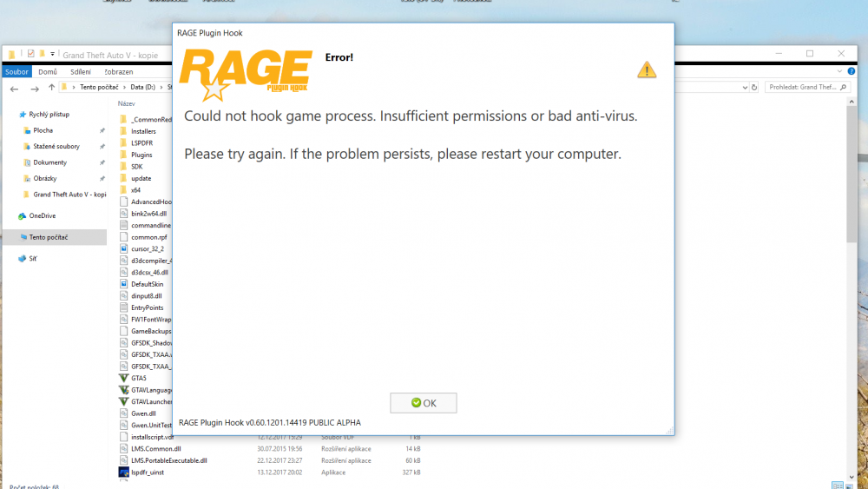868x489 pixels.
Task: Select the common.rpf file
Action: tap(149, 237)
